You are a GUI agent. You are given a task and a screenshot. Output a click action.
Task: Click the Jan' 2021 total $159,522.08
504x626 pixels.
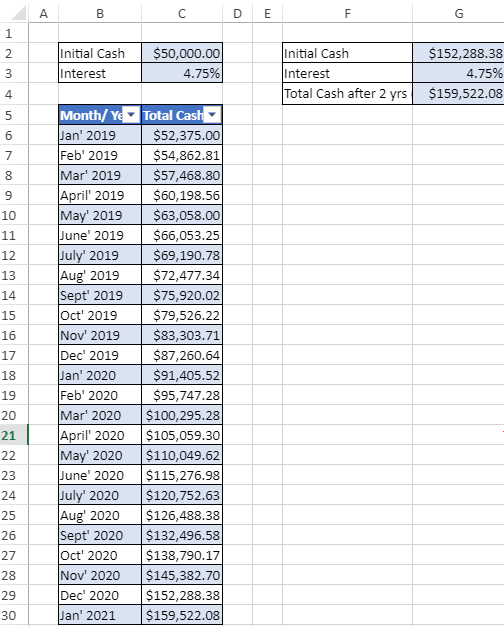(x=182, y=615)
